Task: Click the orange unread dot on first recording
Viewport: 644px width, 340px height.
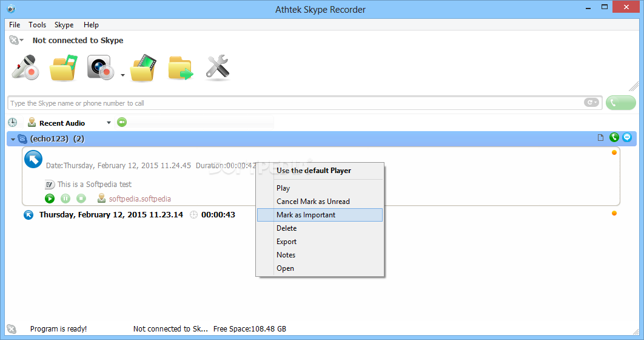Action: coord(614,152)
